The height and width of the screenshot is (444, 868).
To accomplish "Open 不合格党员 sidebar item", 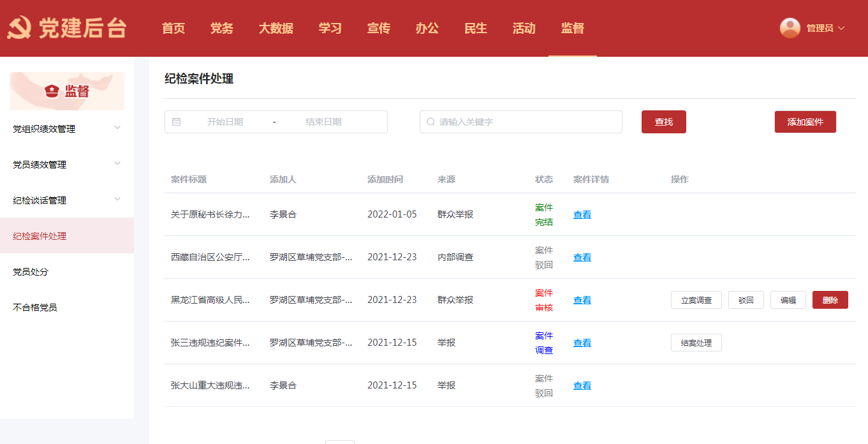I will 35,307.
